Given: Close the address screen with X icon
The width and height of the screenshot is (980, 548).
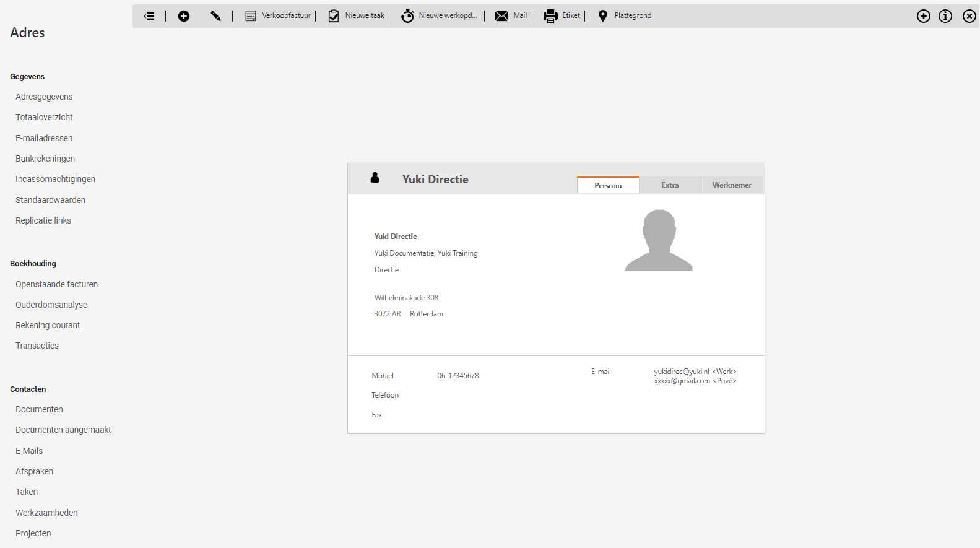Looking at the screenshot, I should click(x=969, y=16).
